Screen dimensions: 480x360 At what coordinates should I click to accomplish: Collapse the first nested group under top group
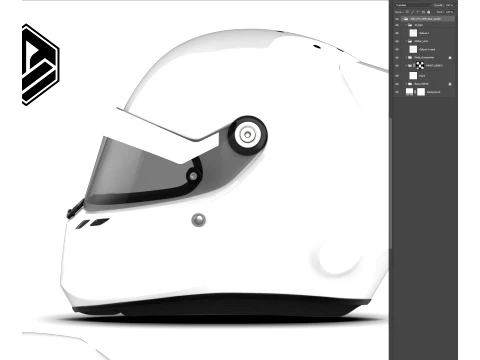coord(406,25)
